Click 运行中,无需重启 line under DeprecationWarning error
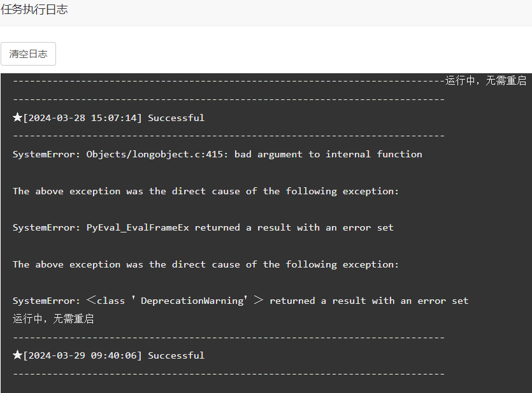This screenshot has height=393, width=532. (54, 318)
